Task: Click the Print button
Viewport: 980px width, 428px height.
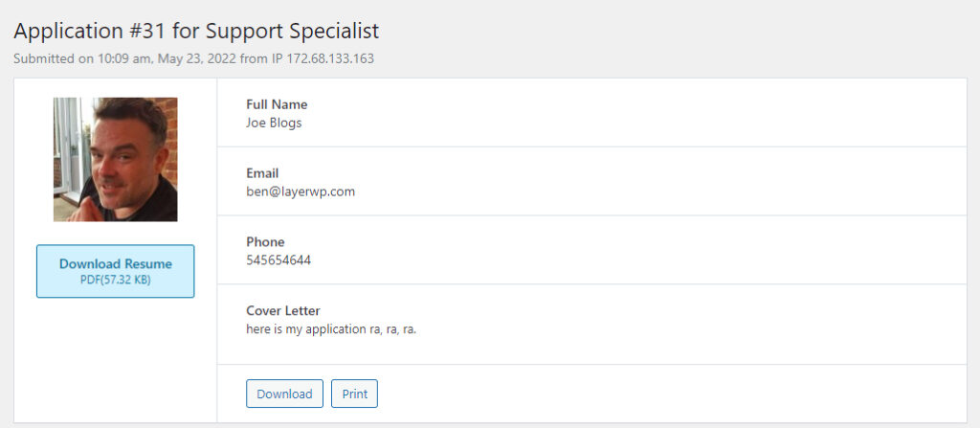Action: coord(354,394)
